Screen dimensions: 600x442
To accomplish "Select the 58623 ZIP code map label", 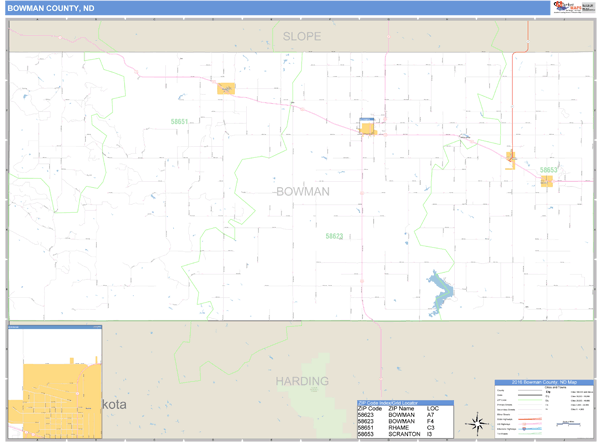I will [334, 236].
